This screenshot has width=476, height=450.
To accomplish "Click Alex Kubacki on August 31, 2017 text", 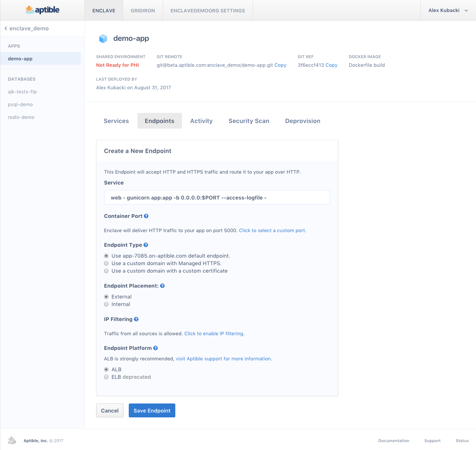I will pyautogui.click(x=134, y=88).
